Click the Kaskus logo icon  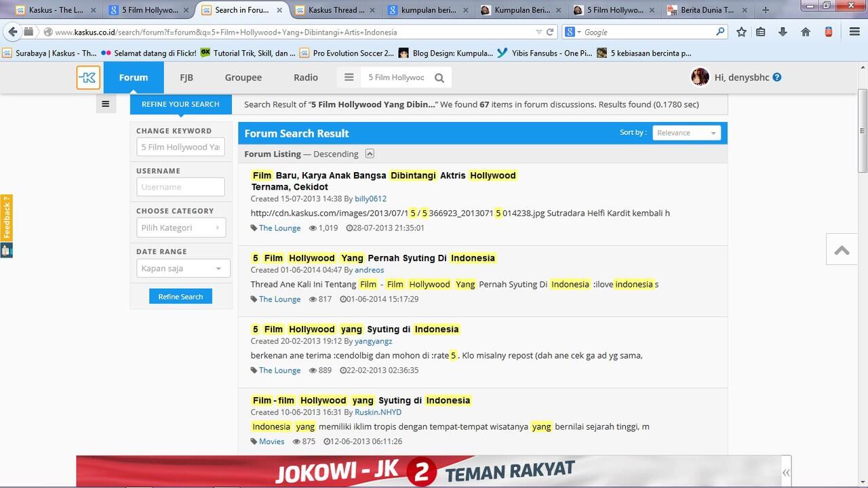88,77
